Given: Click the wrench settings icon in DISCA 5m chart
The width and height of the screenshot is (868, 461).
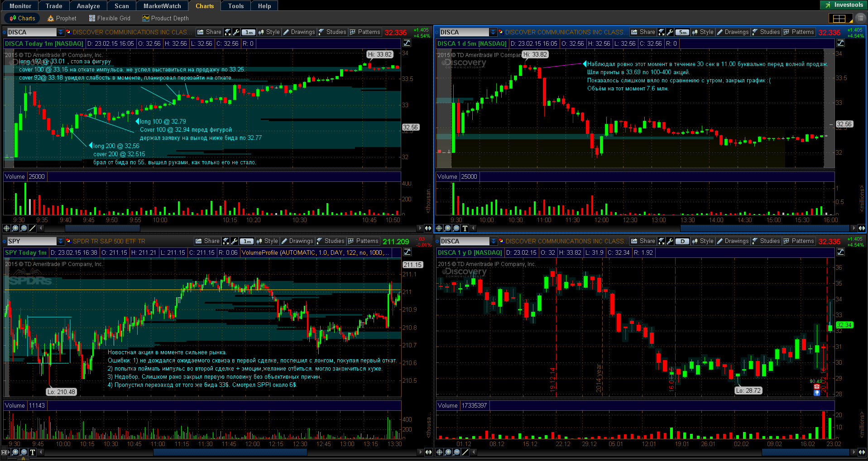Looking at the screenshot, I should click(670, 32).
